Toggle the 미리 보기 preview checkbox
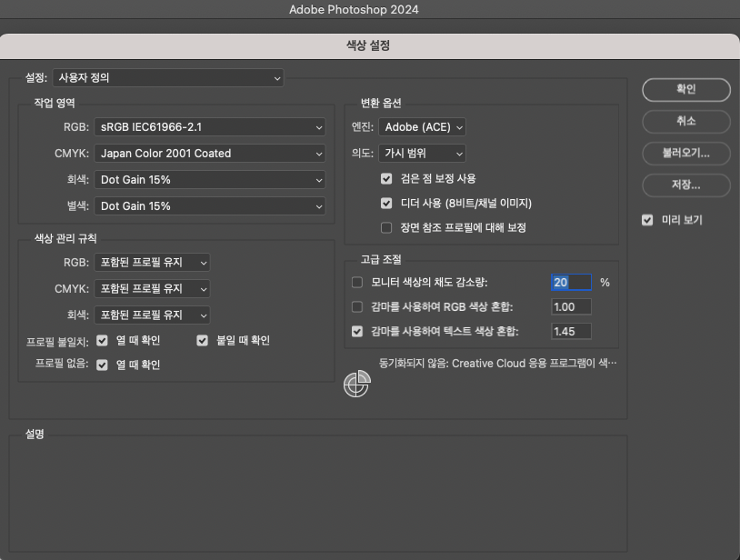740x560 pixels. pos(648,219)
